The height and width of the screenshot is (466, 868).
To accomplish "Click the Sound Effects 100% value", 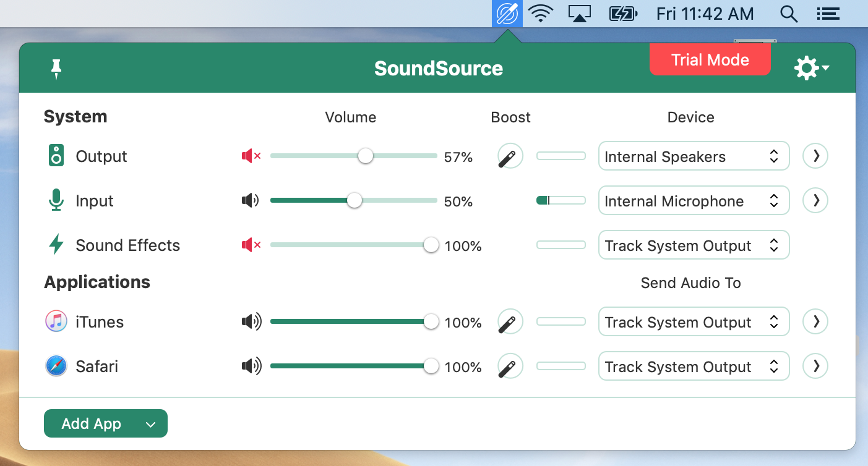I will pyautogui.click(x=463, y=246).
